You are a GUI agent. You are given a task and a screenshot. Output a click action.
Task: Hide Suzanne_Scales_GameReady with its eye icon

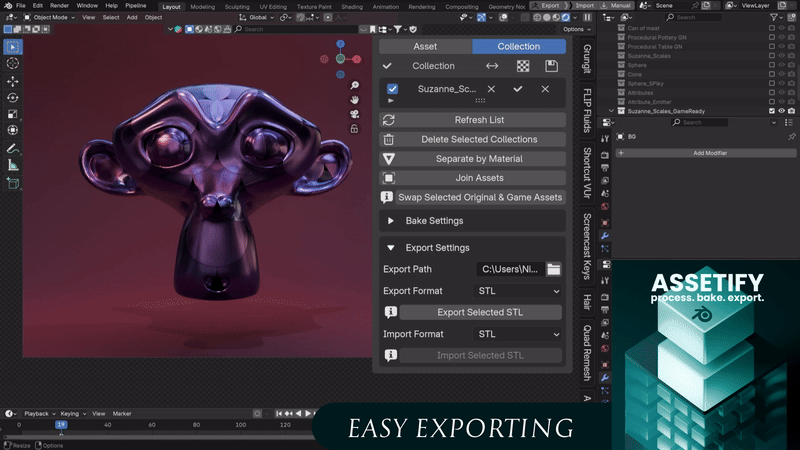pyautogui.click(x=781, y=111)
